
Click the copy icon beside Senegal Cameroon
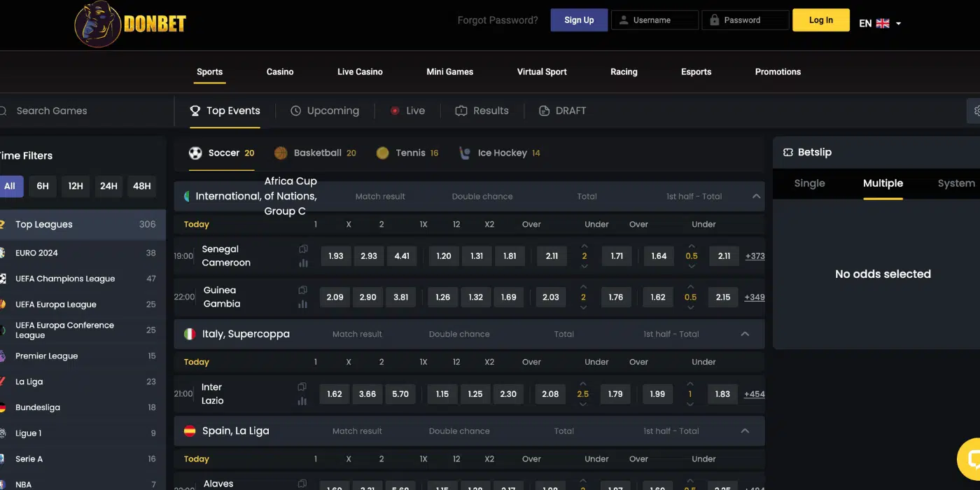pyautogui.click(x=303, y=248)
